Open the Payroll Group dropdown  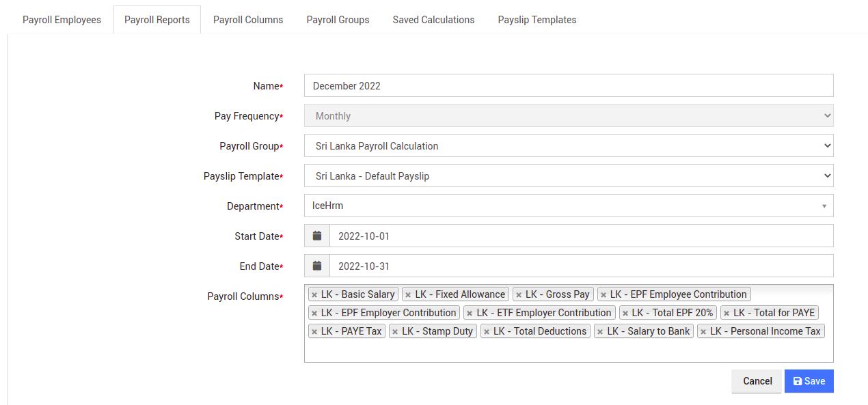[569, 145]
